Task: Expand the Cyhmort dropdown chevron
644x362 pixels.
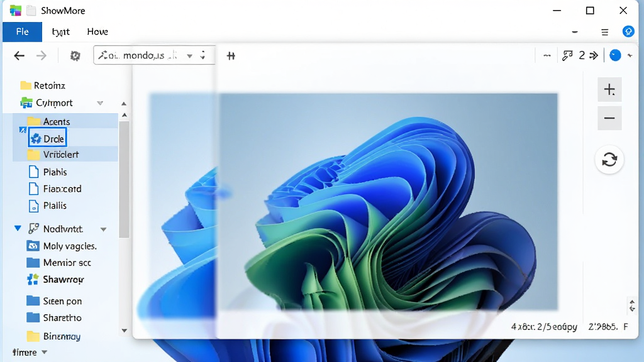Action: 100,103
